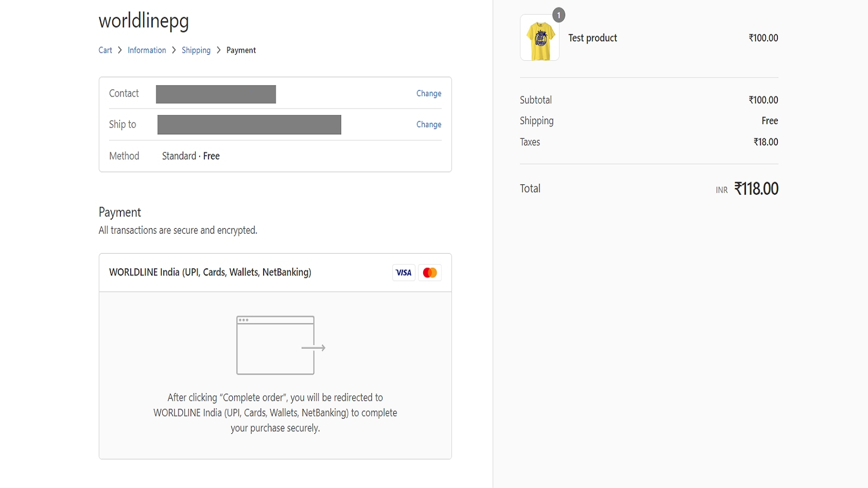868x488 pixels.
Task: Click the redirect notice paragraph
Action: [x=275, y=413]
